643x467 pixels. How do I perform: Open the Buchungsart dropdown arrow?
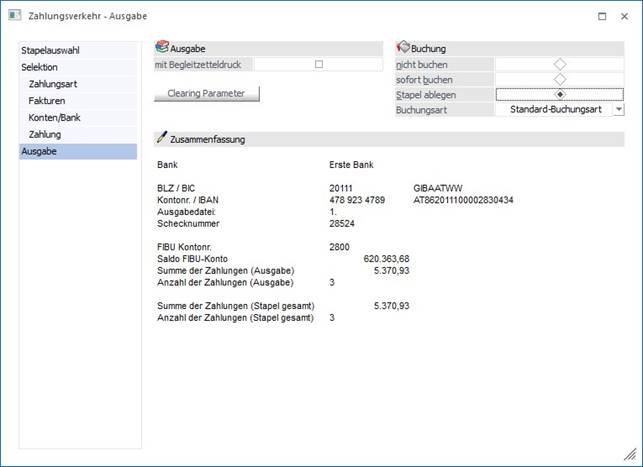click(618, 109)
